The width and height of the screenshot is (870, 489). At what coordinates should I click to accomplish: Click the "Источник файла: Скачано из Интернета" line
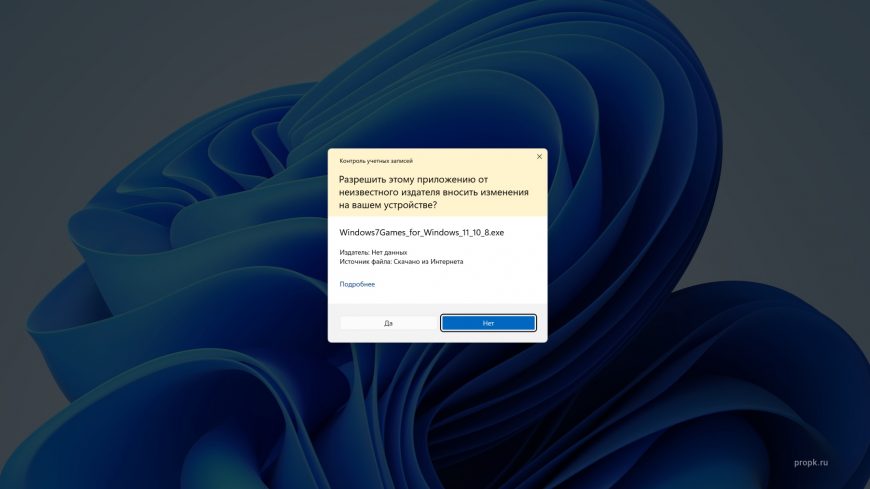click(401, 262)
